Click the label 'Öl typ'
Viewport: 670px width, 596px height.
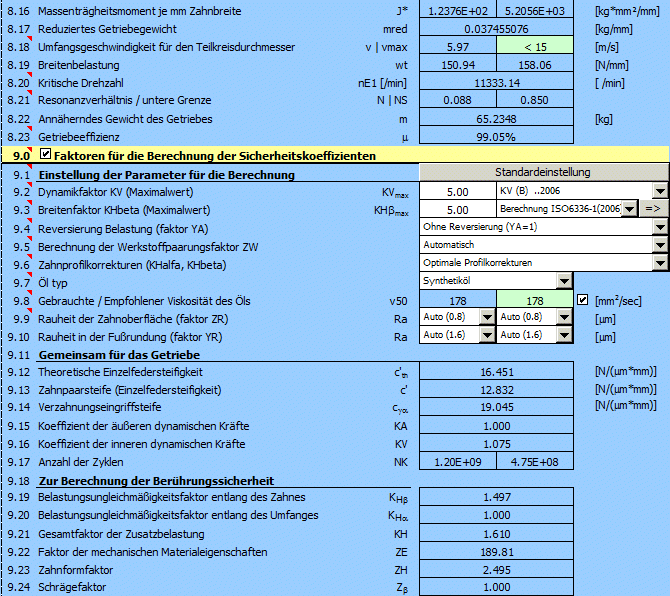[x=53, y=282]
